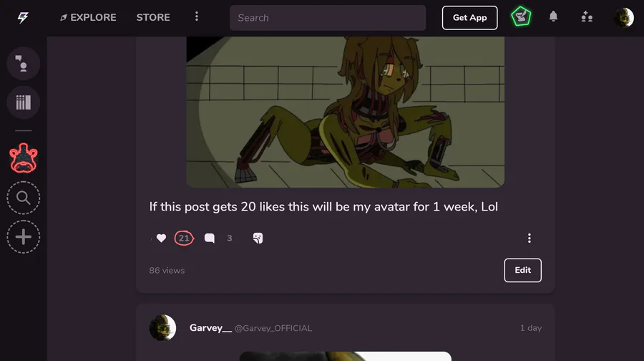Click the discover communities magnifier icon
This screenshot has width=644, height=361.
click(24, 198)
